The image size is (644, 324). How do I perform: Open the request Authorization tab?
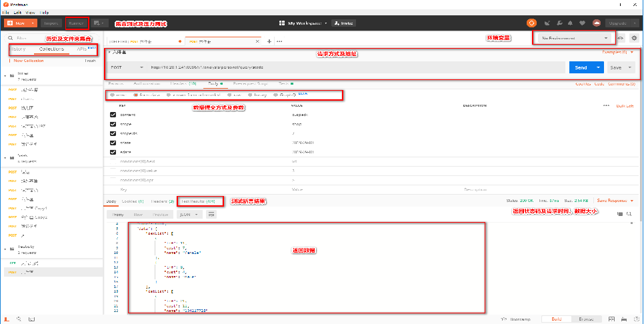(x=147, y=83)
